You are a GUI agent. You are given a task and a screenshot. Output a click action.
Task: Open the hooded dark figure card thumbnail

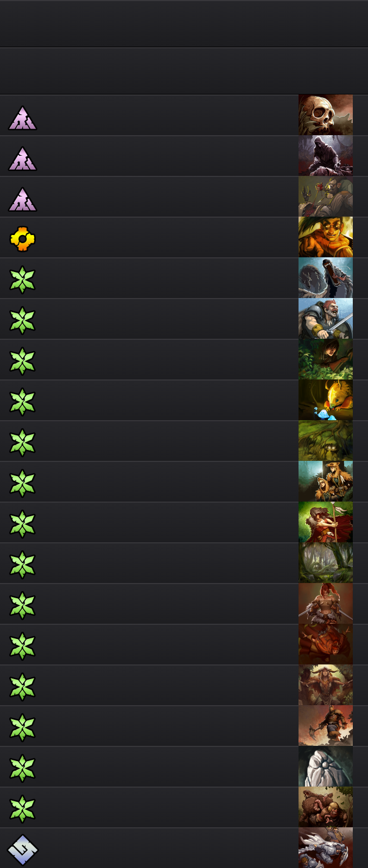(x=326, y=156)
